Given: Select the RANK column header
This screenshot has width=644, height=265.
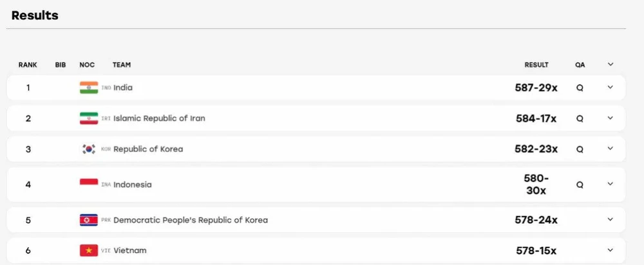Looking at the screenshot, I should 28,65.
